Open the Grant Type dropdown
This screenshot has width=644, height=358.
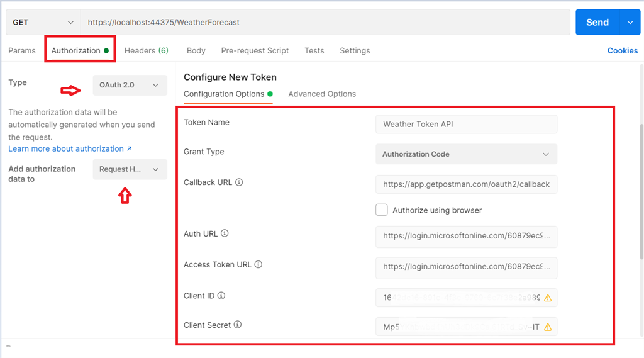coord(466,154)
